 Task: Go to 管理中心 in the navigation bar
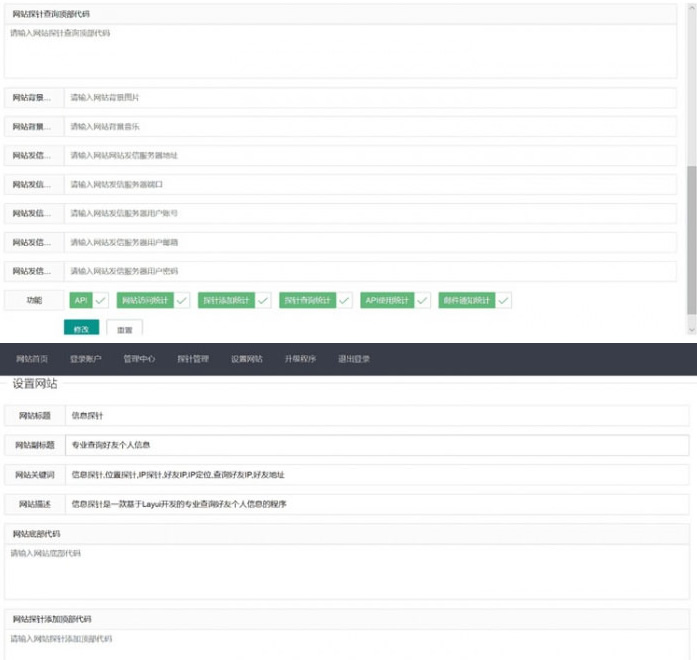(x=139, y=359)
